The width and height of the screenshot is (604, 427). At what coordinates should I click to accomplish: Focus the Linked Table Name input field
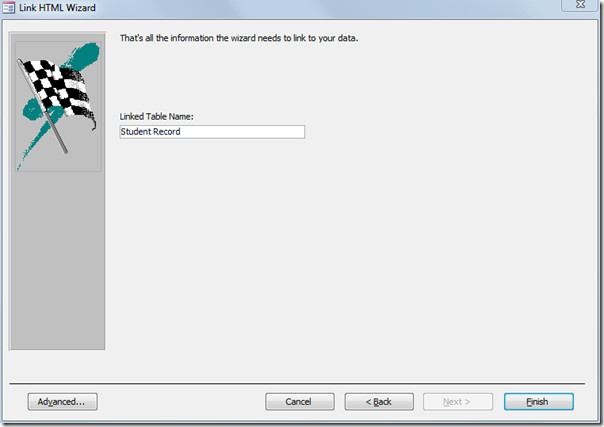point(212,132)
